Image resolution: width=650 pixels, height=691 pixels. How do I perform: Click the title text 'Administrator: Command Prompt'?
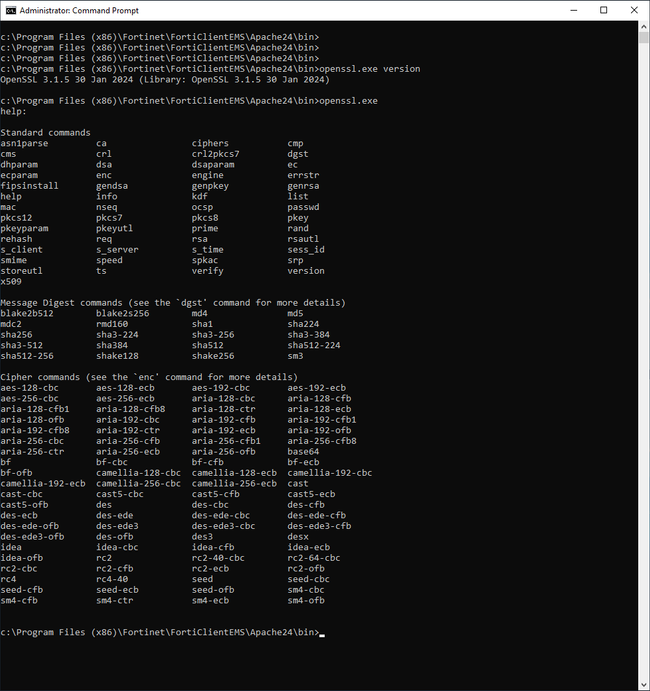[79, 11]
